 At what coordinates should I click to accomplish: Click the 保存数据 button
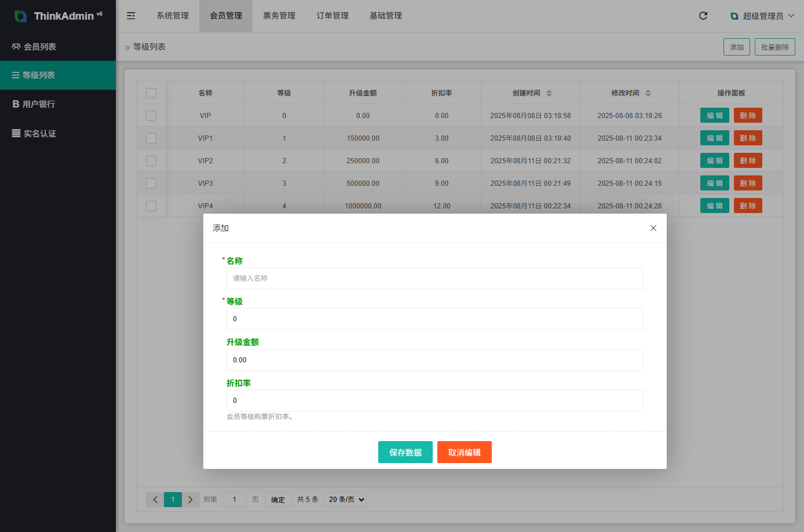click(x=405, y=452)
